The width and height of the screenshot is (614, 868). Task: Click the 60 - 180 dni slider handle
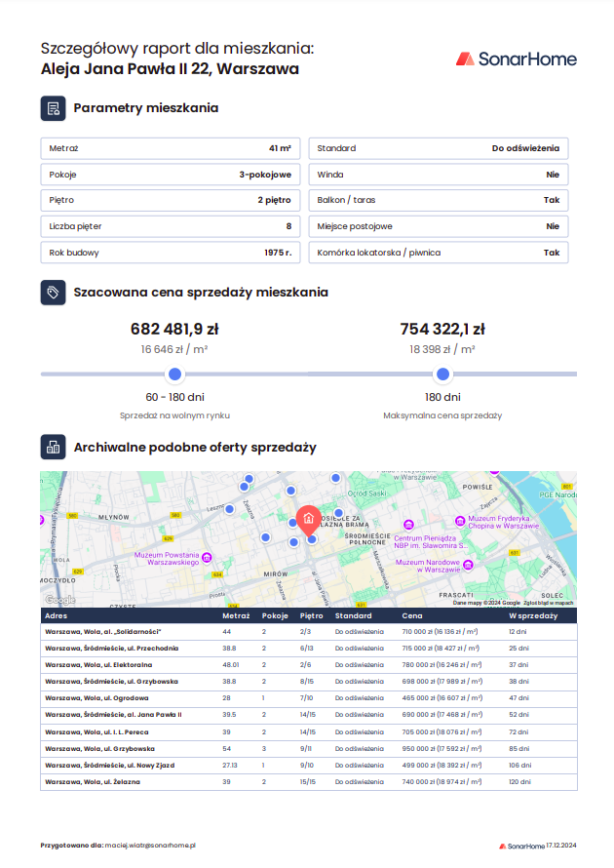point(174,374)
